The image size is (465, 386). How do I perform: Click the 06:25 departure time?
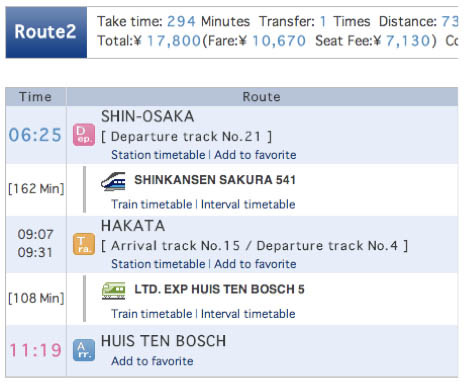click(35, 135)
